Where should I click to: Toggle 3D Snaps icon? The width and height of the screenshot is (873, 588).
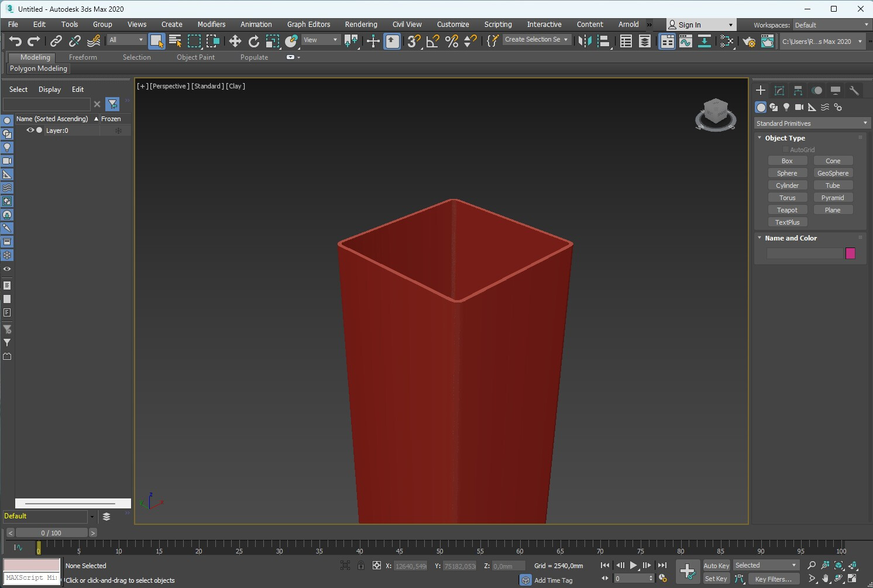[x=414, y=40]
